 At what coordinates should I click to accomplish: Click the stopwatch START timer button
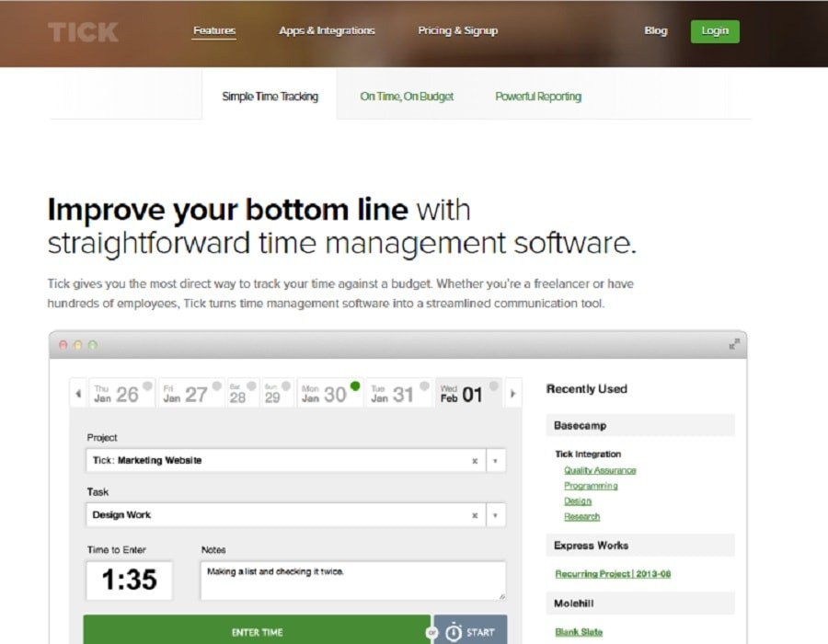coord(470,631)
